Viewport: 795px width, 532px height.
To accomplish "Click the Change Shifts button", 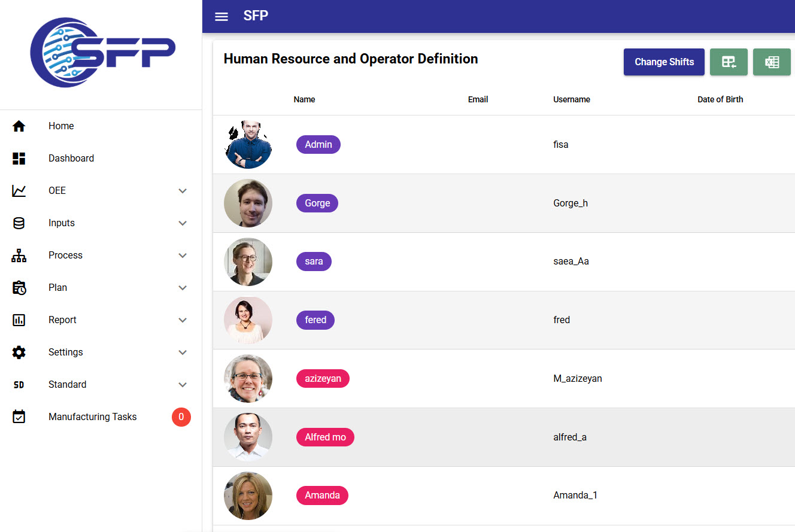I will pos(664,62).
